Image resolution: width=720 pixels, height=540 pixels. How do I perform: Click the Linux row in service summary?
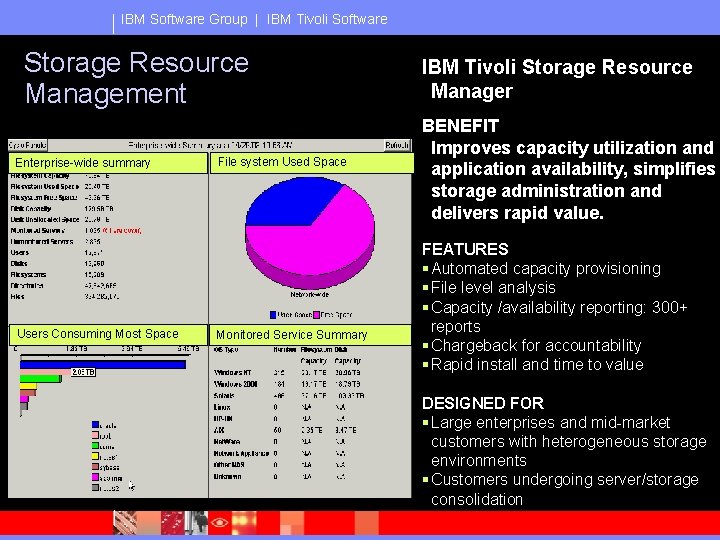280,407
